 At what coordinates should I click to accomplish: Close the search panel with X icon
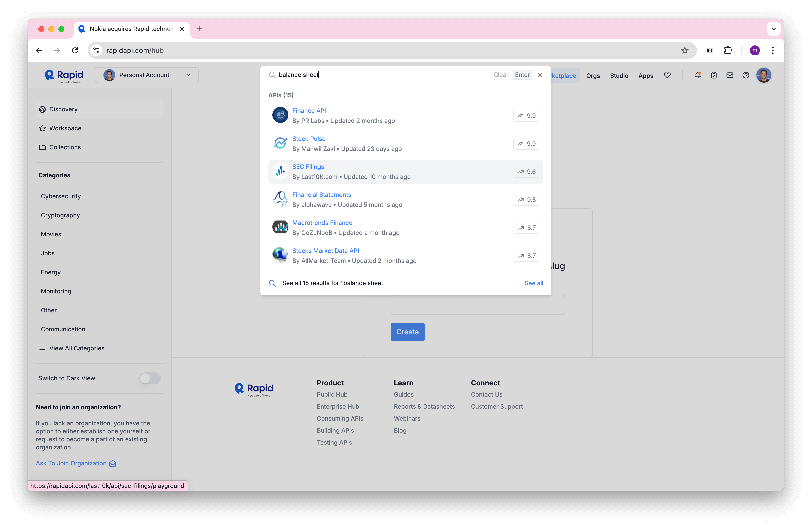[540, 75]
